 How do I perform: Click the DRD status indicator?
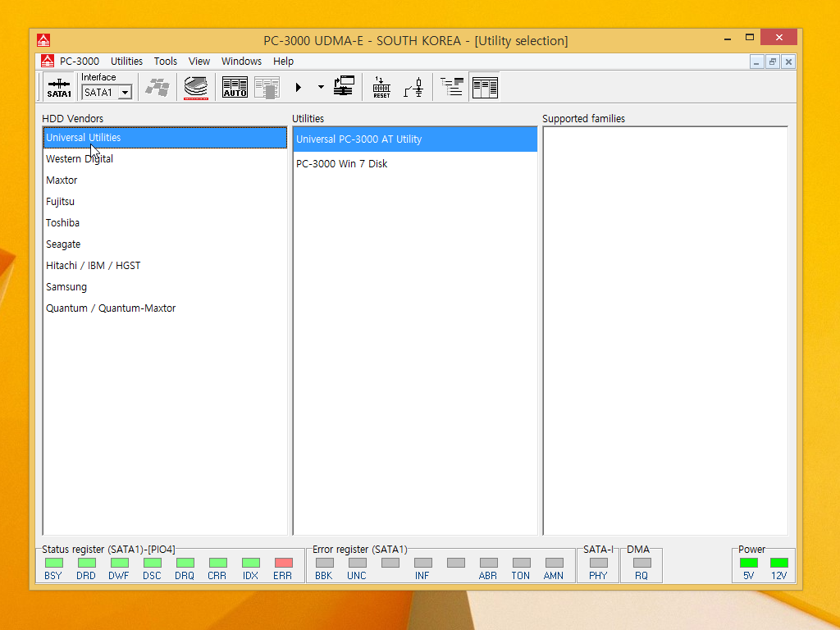(x=87, y=563)
